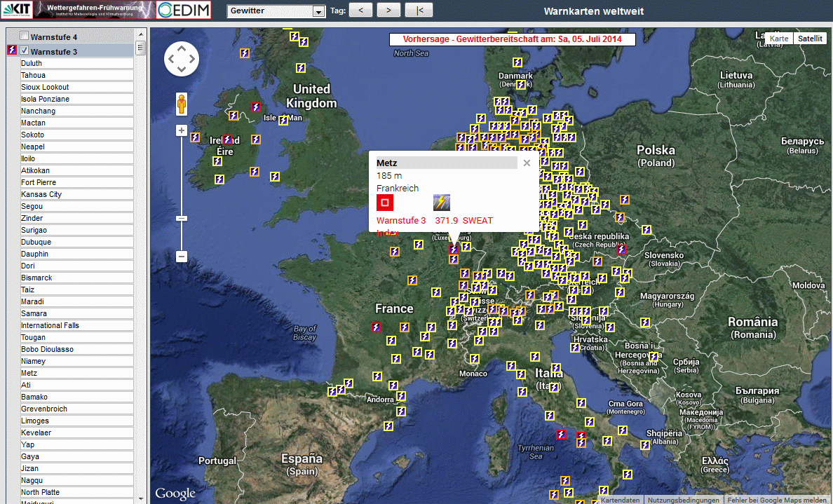Click the Kartendaten label
The image size is (833, 504).
620,500
